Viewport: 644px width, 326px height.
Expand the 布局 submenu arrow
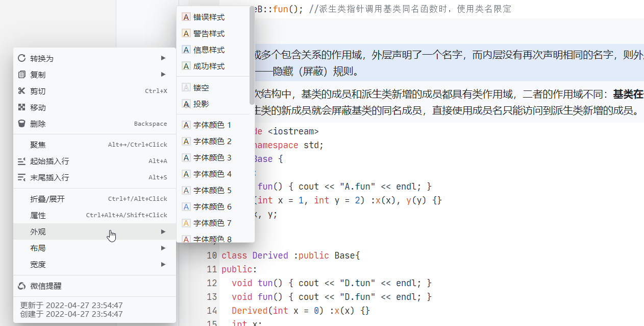[x=163, y=248]
